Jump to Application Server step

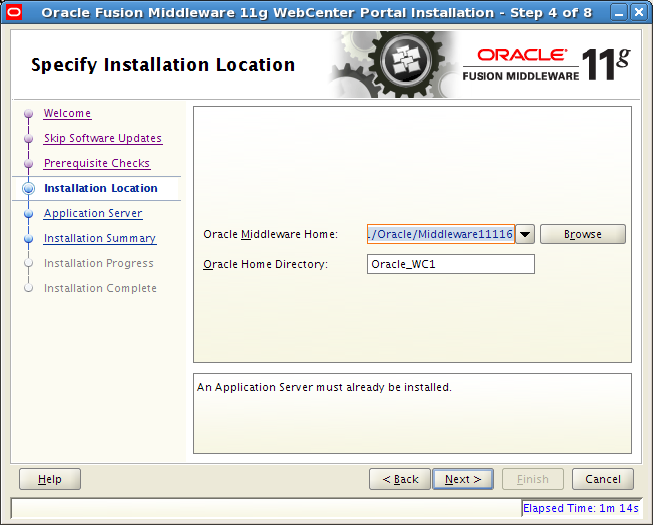pos(93,213)
